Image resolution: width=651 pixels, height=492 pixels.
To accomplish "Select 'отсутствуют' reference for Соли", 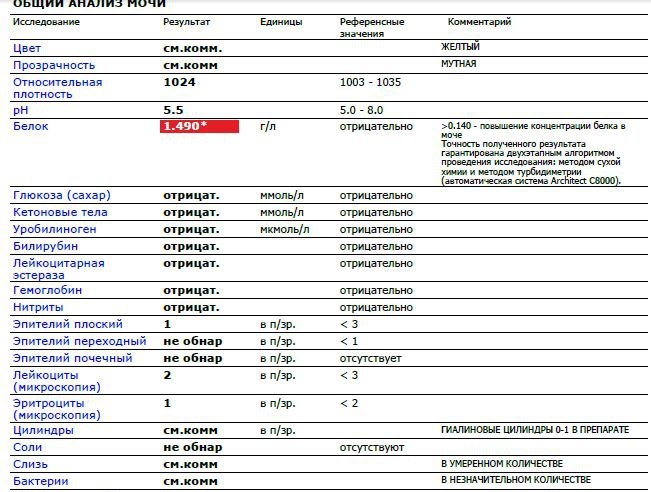I will point(372,448).
